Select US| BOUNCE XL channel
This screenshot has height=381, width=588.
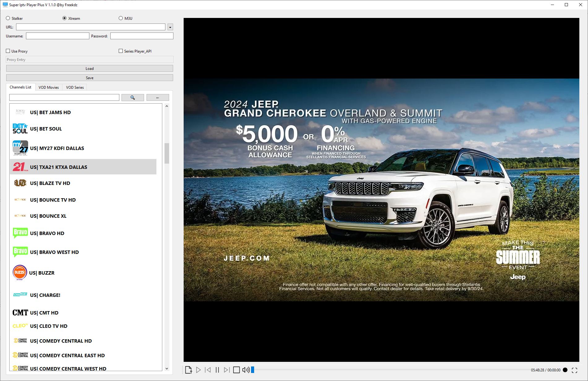pyautogui.click(x=83, y=216)
